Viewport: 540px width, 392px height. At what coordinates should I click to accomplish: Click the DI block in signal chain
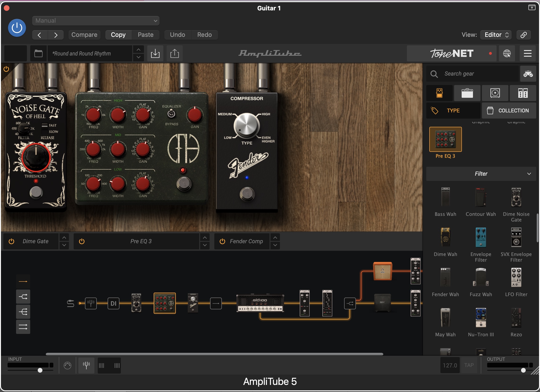[113, 303]
